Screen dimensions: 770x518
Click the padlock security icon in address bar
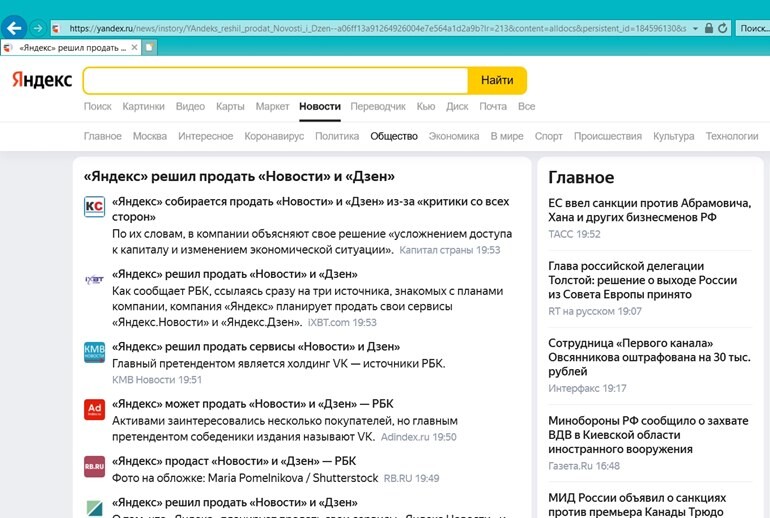[709, 29]
